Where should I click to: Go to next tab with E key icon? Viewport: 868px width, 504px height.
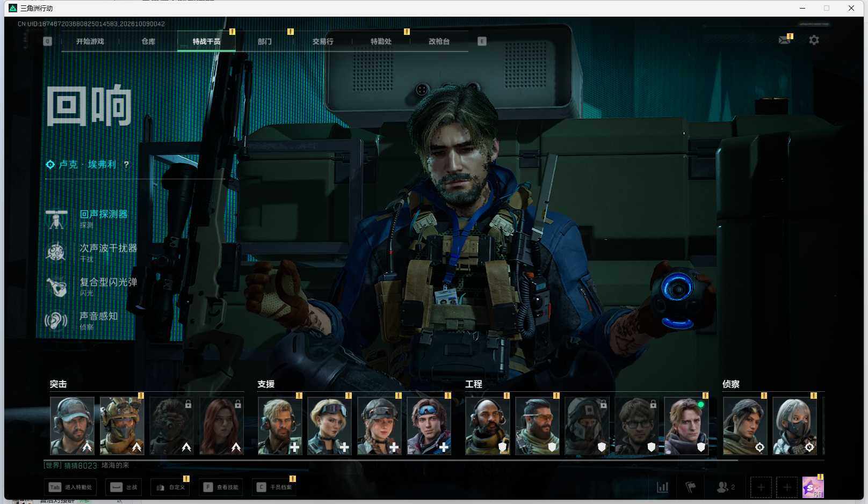[x=482, y=41]
